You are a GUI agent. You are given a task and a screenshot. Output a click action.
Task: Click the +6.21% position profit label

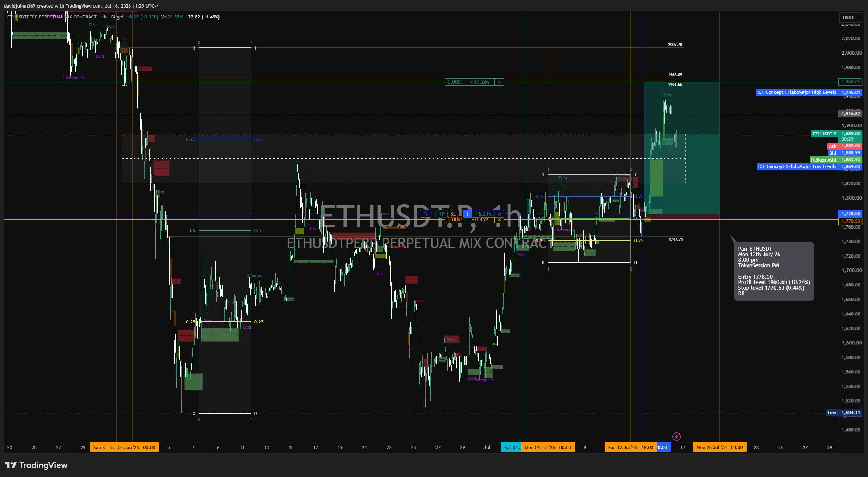pyautogui.click(x=483, y=214)
